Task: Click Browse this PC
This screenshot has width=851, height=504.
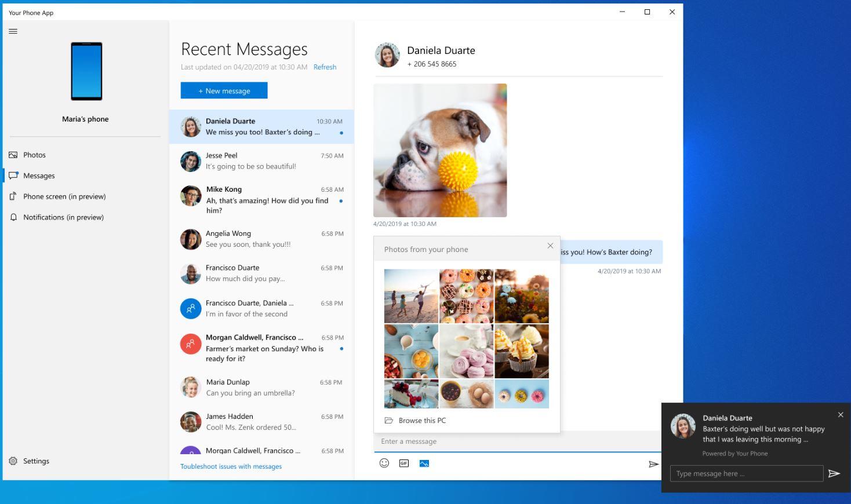Action: (x=422, y=421)
